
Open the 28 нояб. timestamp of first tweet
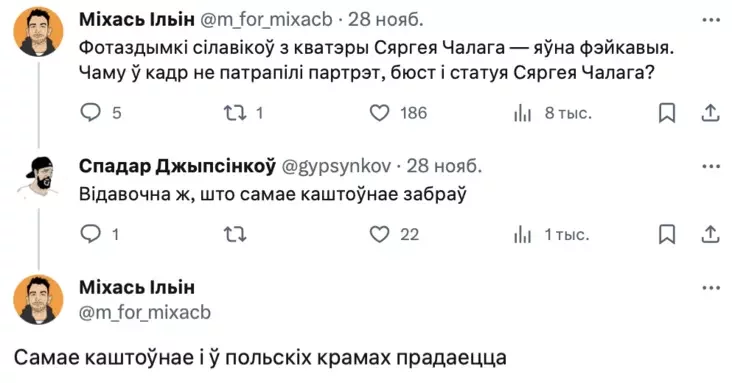click(386, 20)
